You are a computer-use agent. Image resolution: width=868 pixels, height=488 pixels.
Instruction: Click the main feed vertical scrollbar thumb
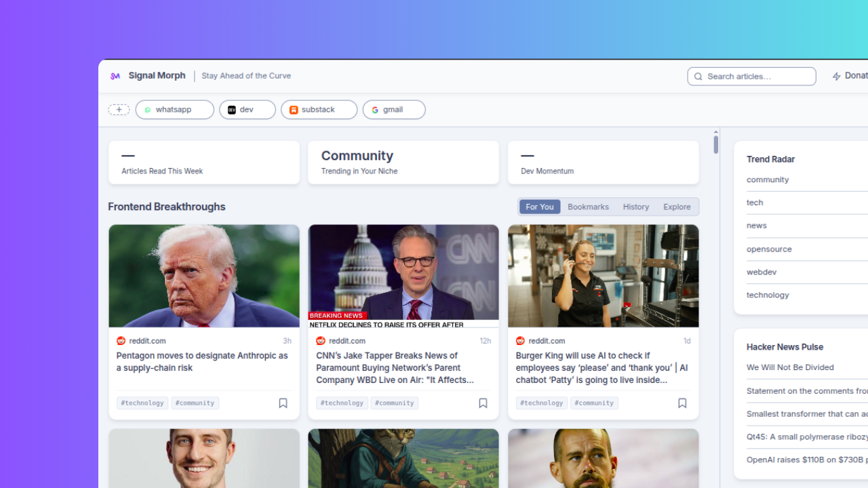point(715,144)
